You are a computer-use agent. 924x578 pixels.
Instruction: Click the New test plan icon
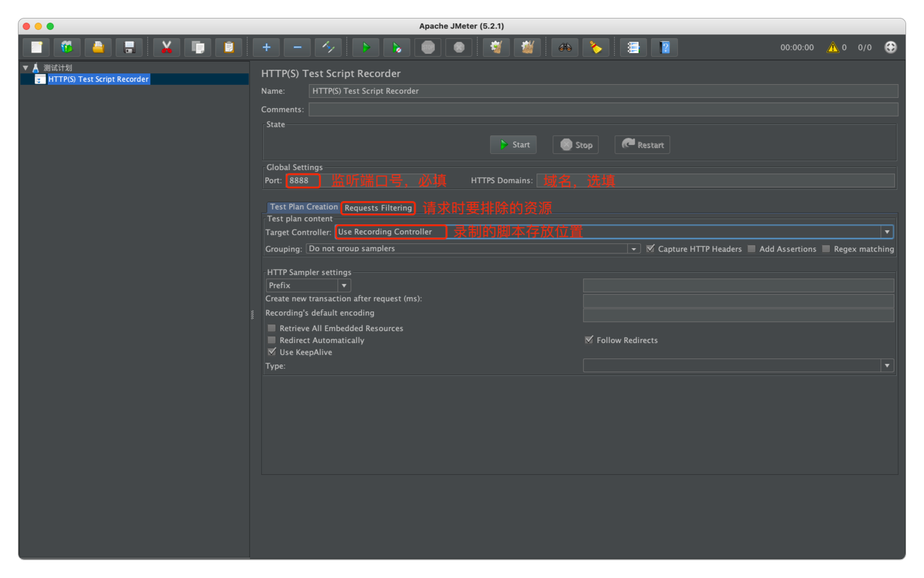click(36, 47)
